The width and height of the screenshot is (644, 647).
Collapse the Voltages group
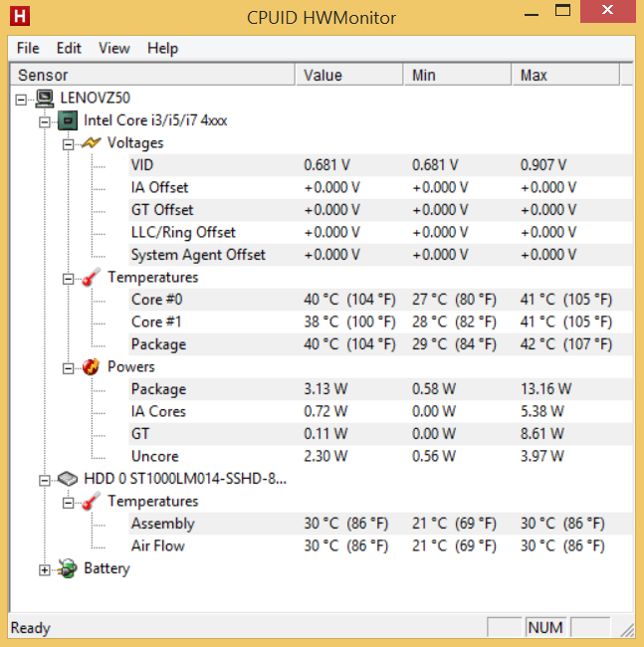(x=68, y=144)
